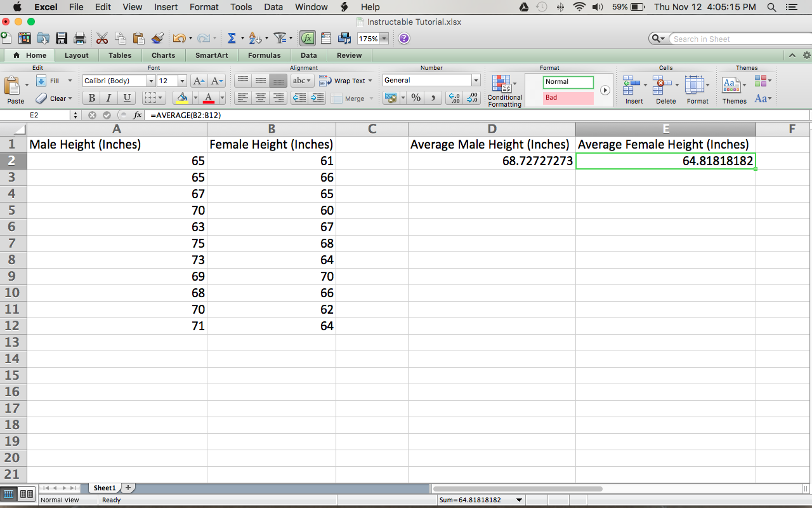Increase the font size
Viewport: 812px width, 508px height.
click(x=199, y=81)
